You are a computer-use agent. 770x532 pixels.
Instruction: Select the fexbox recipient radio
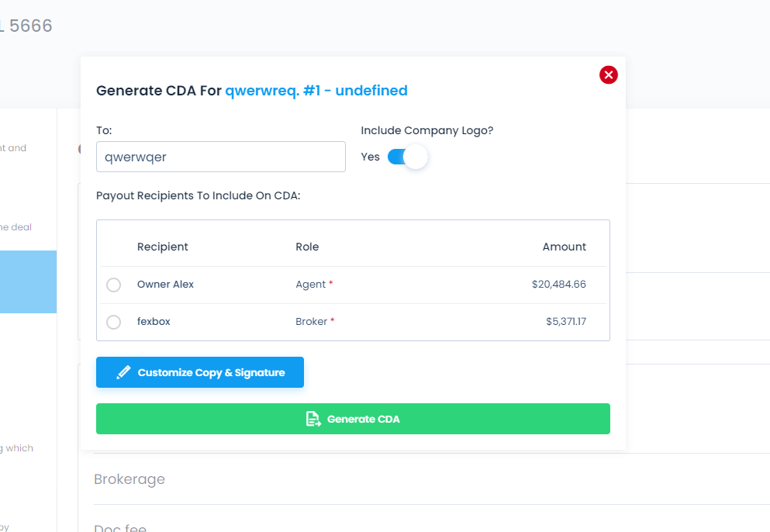tap(113, 323)
